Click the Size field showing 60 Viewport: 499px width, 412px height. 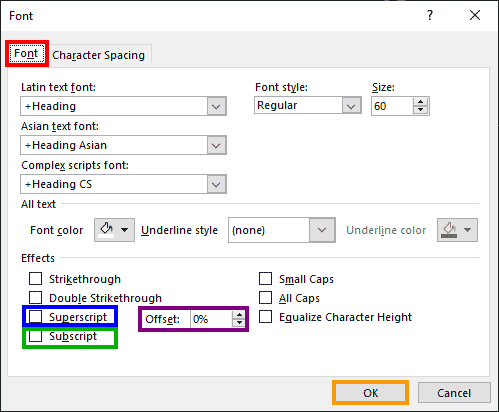pos(392,106)
